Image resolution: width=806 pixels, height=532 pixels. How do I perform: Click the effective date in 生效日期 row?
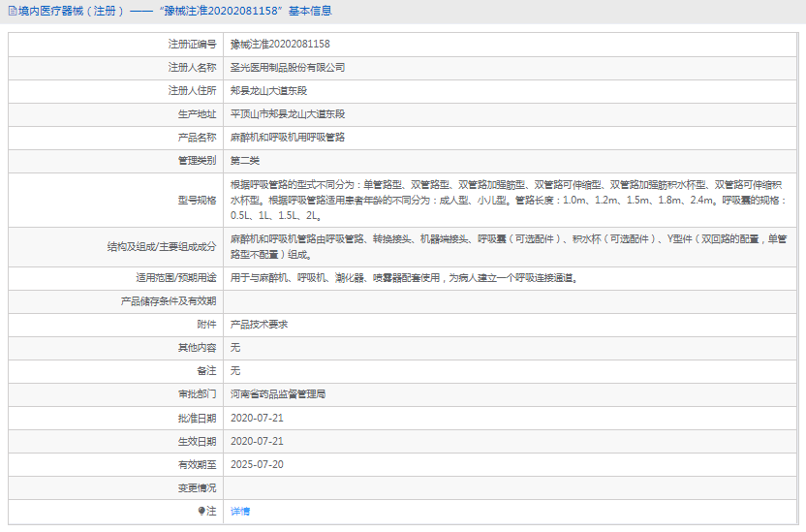257,441
